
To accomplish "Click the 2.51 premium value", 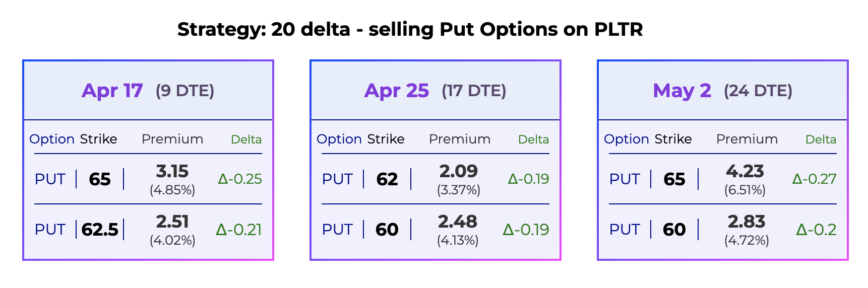I will tap(172, 222).
